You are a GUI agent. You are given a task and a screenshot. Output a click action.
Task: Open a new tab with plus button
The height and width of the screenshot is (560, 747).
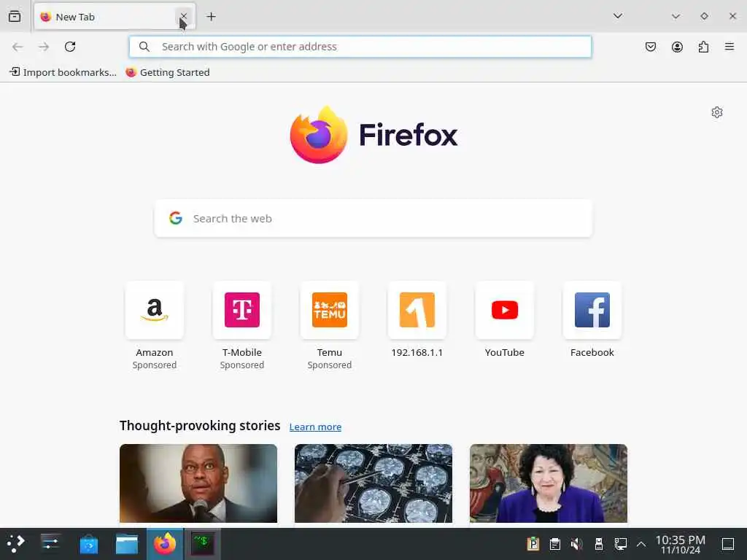point(211,17)
